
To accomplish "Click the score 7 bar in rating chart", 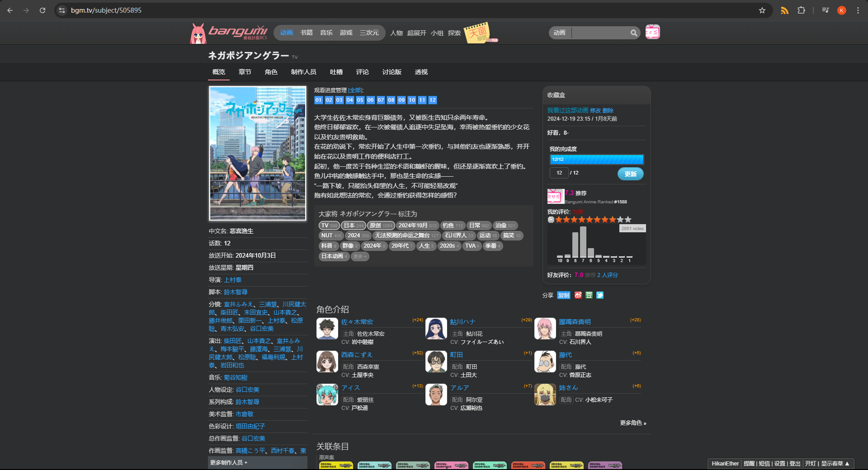I will click(x=583, y=242).
